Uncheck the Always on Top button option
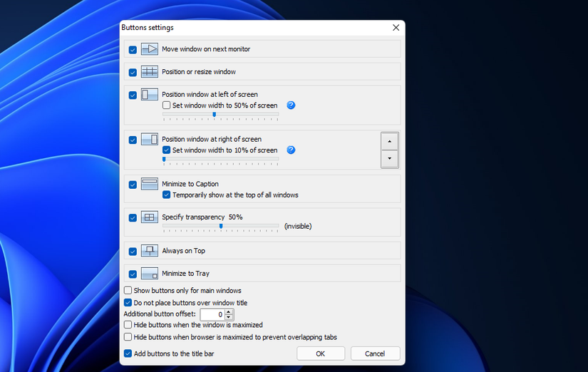Image resolution: width=588 pixels, height=372 pixels. tap(133, 252)
